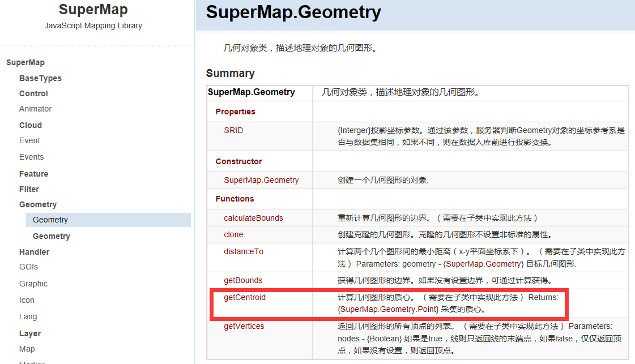This screenshot has height=364, width=635.
Task: Jump to the Properties section
Action: click(235, 112)
